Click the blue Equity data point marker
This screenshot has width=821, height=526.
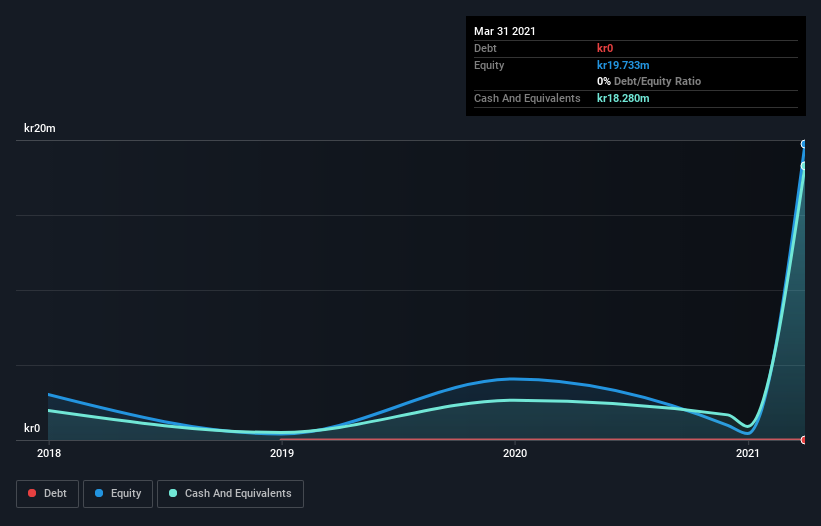tap(804, 144)
